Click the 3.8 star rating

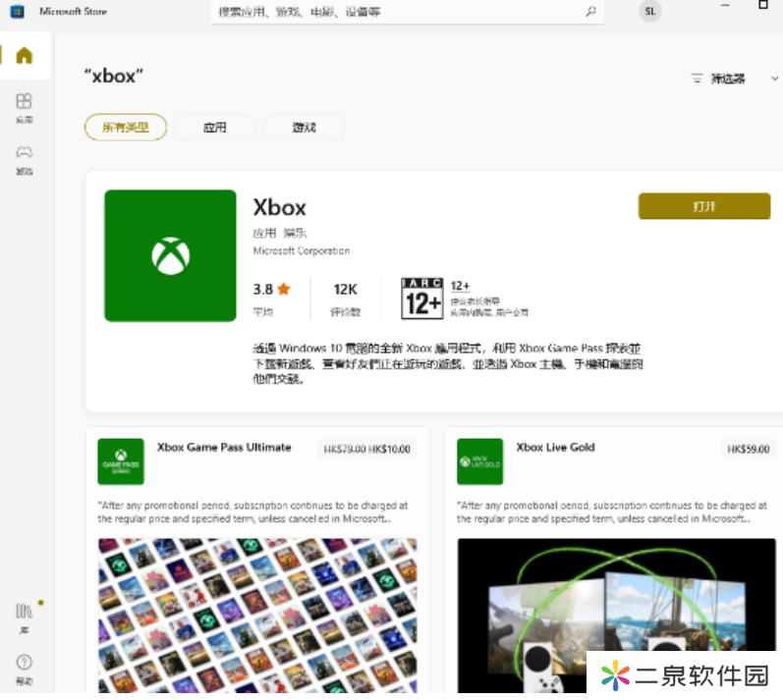click(272, 290)
